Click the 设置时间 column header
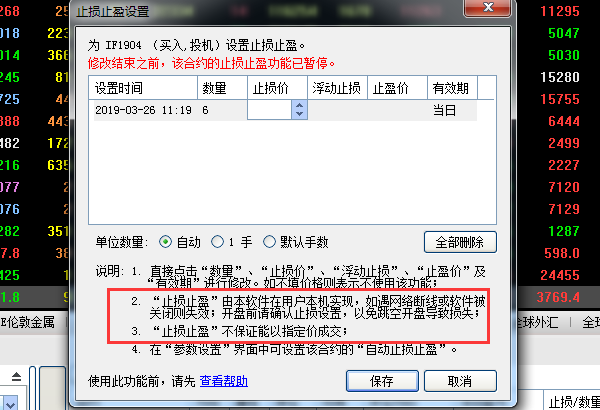 click(143, 88)
